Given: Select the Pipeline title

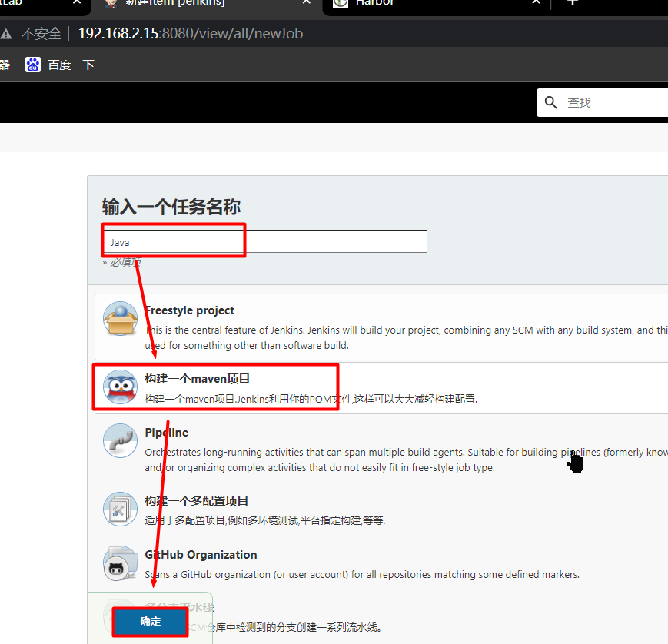Looking at the screenshot, I should (x=167, y=433).
